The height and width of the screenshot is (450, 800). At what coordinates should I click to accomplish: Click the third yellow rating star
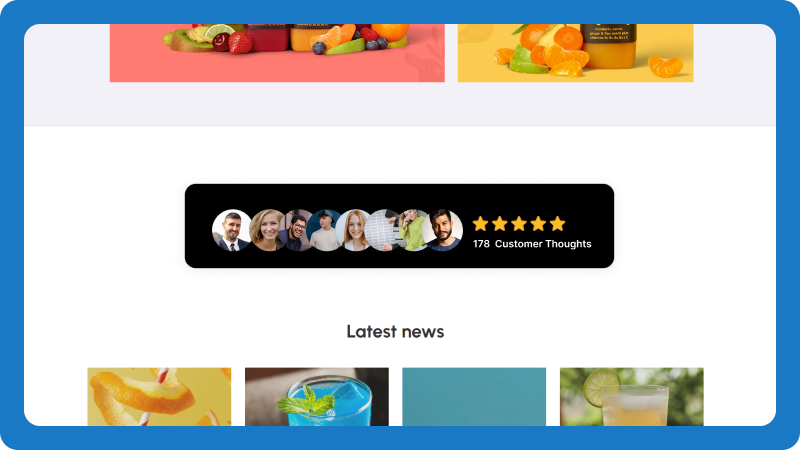[x=519, y=223]
